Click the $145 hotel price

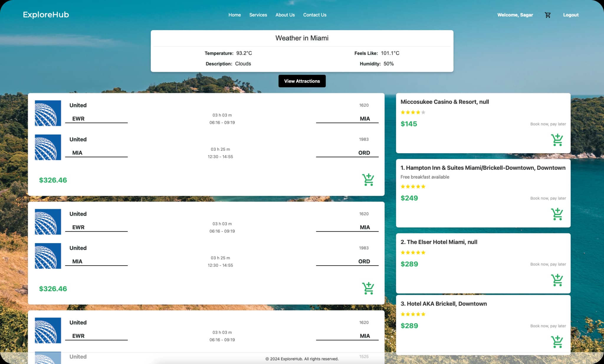[409, 124]
